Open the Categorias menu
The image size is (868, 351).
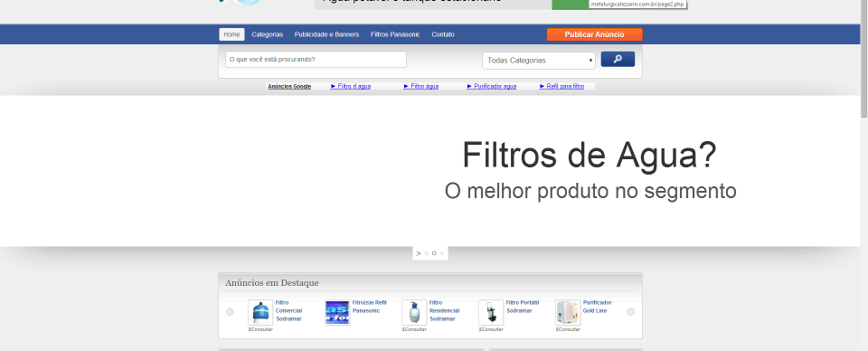pos(268,34)
